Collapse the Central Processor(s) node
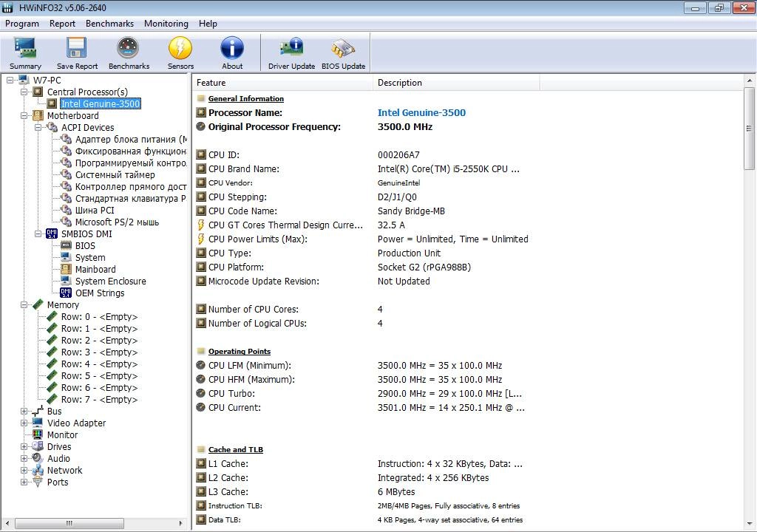This screenshot has width=757, height=532. click(x=24, y=92)
